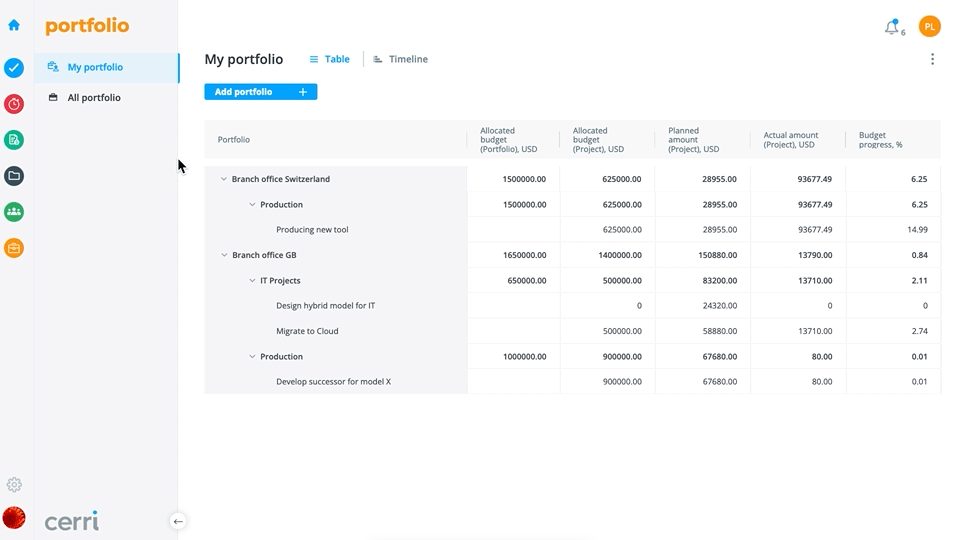Image resolution: width=960 pixels, height=540 pixels.
Task: Select the Table view tab
Action: click(x=329, y=59)
